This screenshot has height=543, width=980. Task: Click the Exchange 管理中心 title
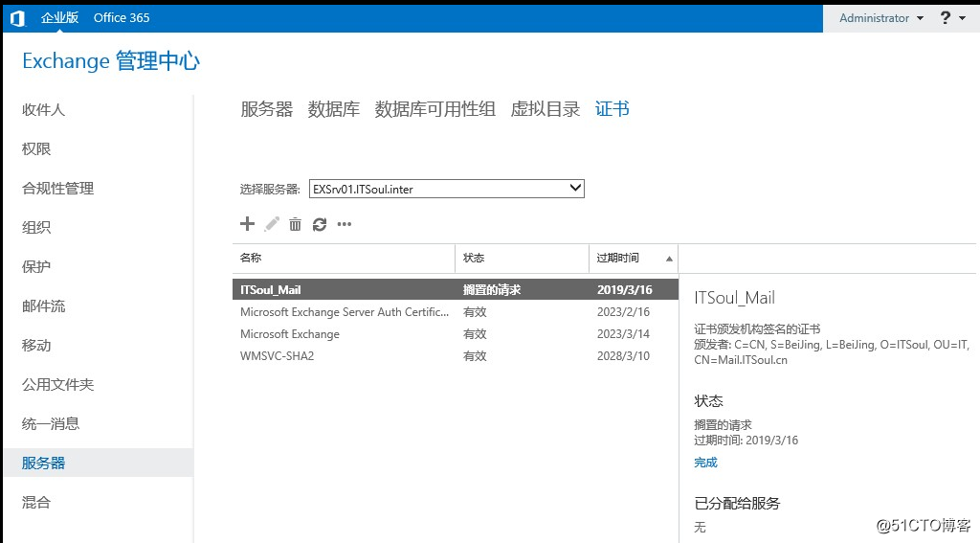pyautogui.click(x=111, y=61)
